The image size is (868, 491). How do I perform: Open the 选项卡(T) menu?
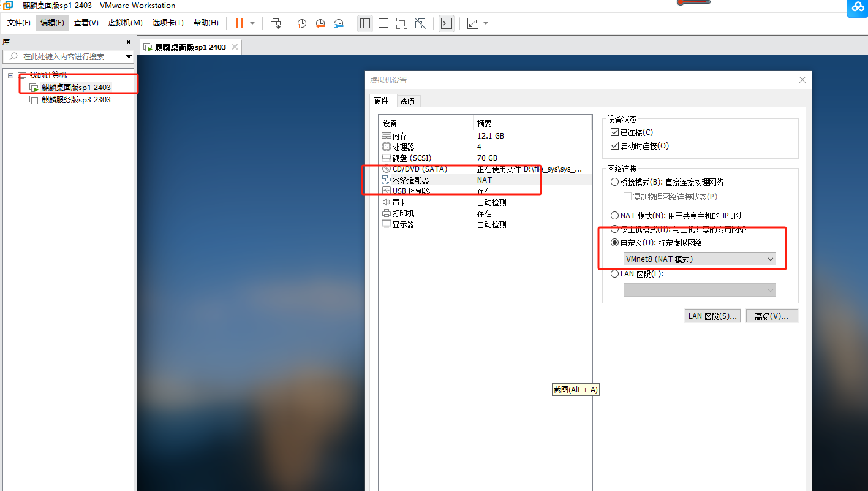[x=168, y=23]
